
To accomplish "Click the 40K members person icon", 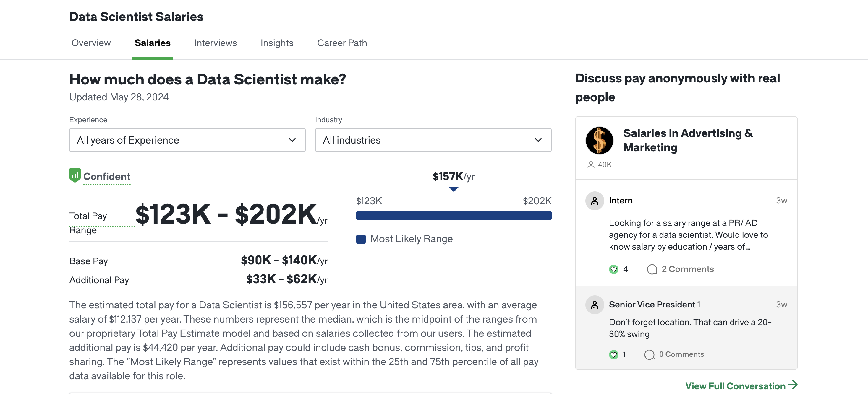I will (591, 165).
